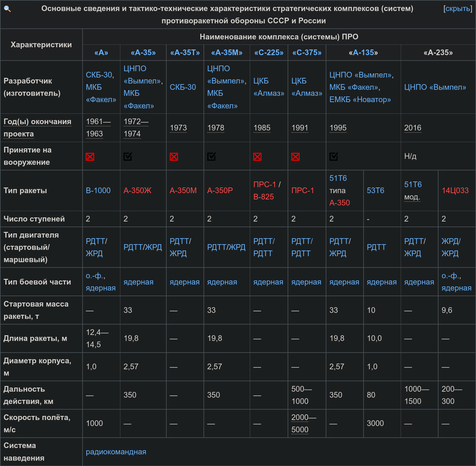Click the мод. abbreviation under 51Т6
The width and height of the screenshot is (476, 466).
[412, 197]
